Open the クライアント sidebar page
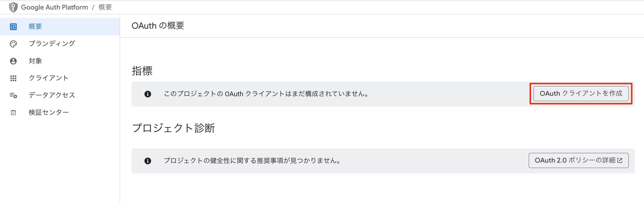This screenshot has width=644, height=202. [x=49, y=78]
